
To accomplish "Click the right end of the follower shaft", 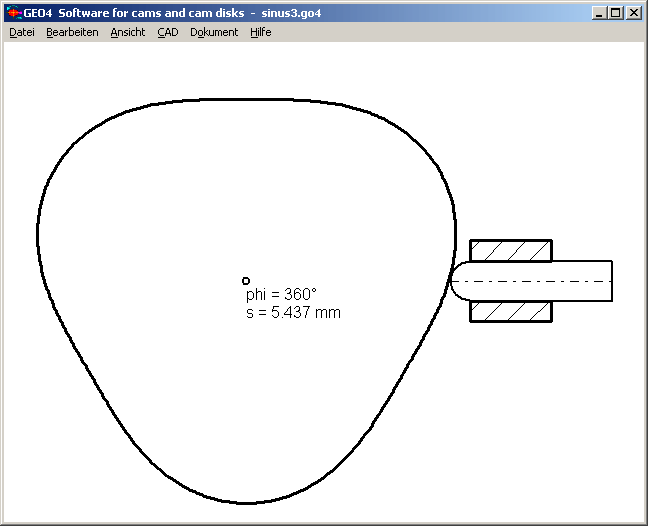I will [610, 281].
